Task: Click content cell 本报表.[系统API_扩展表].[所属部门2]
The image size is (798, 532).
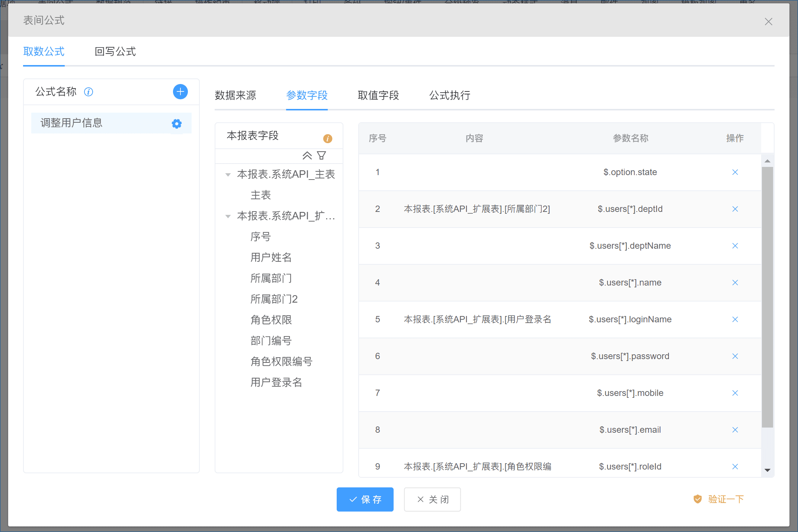Action: [477, 209]
